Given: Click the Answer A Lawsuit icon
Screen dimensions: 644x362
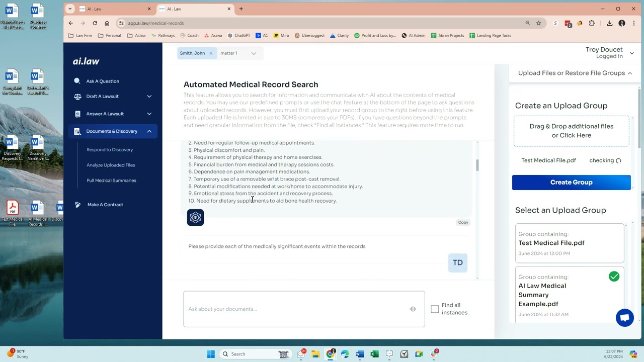Looking at the screenshot, I should pyautogui.click(x=77, y=114).
